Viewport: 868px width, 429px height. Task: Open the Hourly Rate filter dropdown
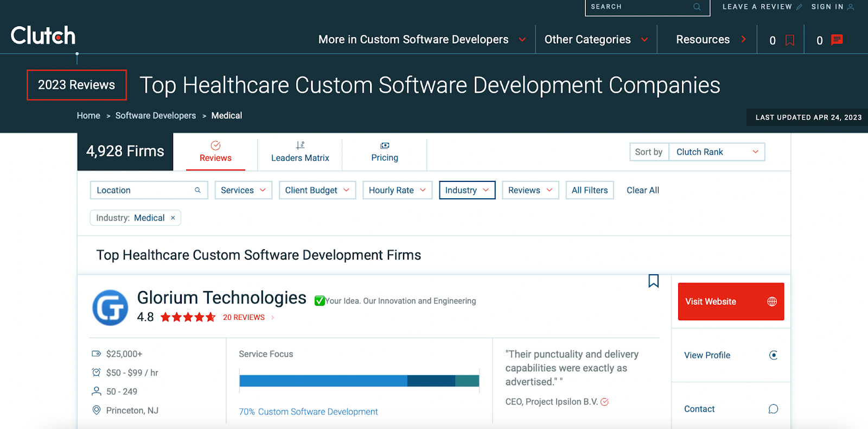[x=397, y=190]
